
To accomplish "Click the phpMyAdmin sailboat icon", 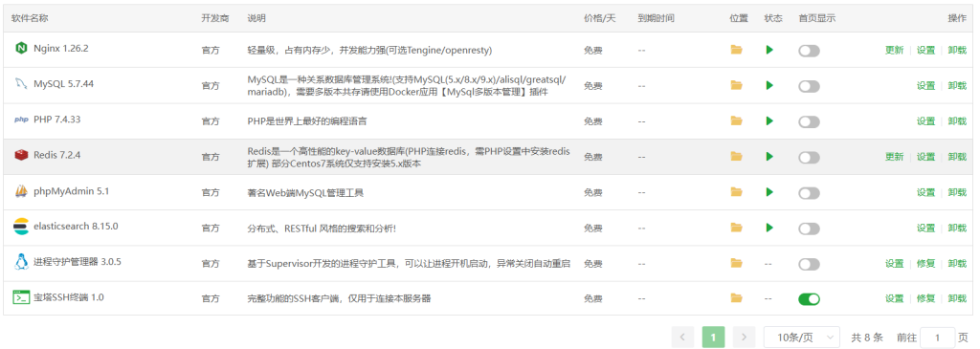I will pos(21,191).
